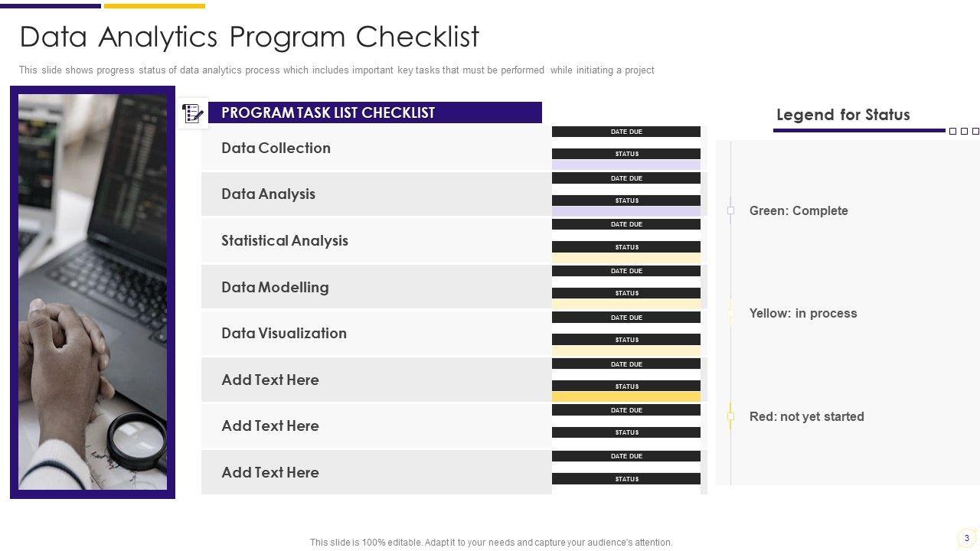Click the square marker next to Yellow: in process
The image size is (980, 551).
pyautogui.click(x=730, y=313)
